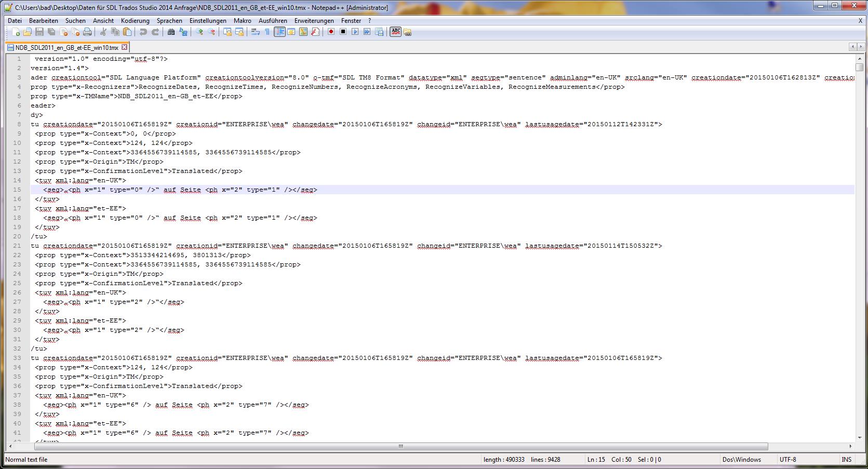Open the Einstellungen menu
The height and width of the screenshot is (469, 868).
point(208,21)
